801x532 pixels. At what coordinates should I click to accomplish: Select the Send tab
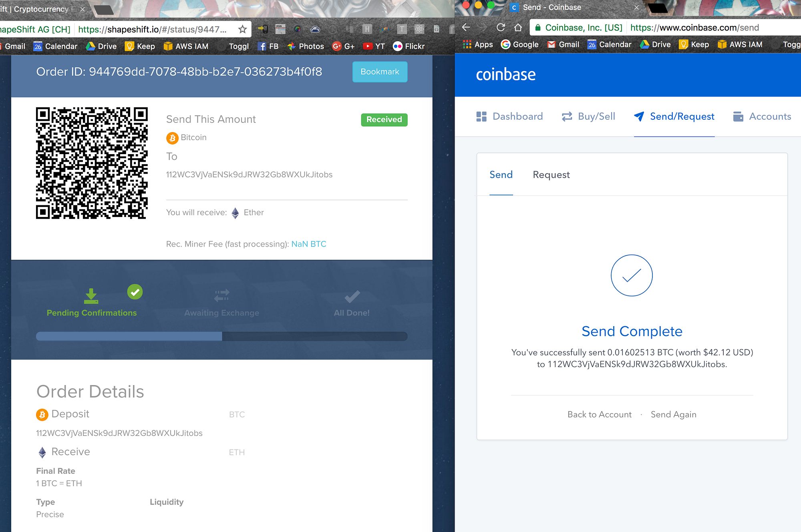(501, 175)
